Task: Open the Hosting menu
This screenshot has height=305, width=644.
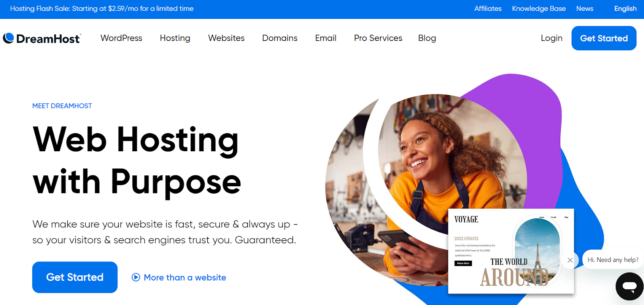Action: [175, 38]
